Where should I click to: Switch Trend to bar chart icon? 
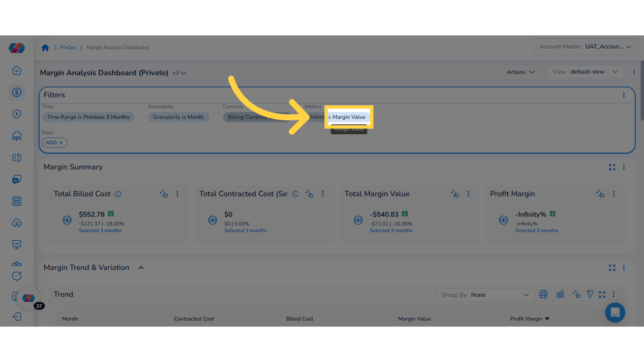pyautogui.click(x=560, y=294)
